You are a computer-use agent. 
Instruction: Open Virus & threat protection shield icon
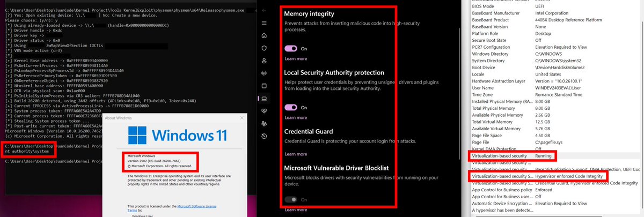(x=264, y=48)
